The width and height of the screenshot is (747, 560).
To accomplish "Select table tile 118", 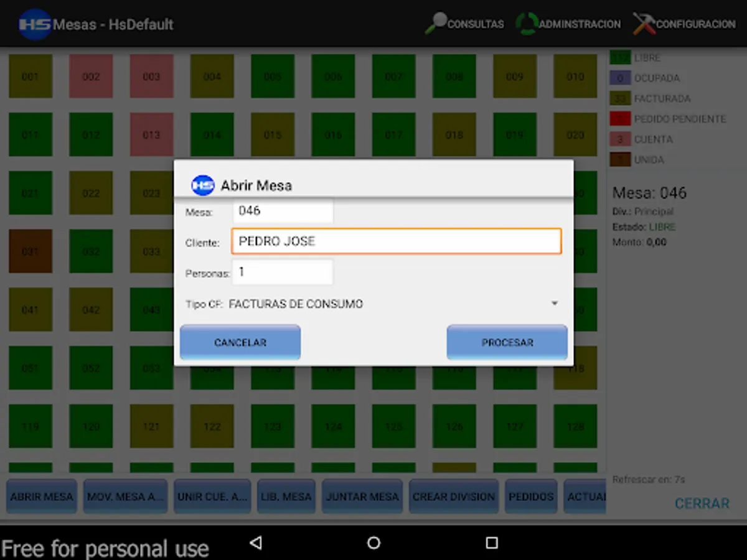I will 576,368.
